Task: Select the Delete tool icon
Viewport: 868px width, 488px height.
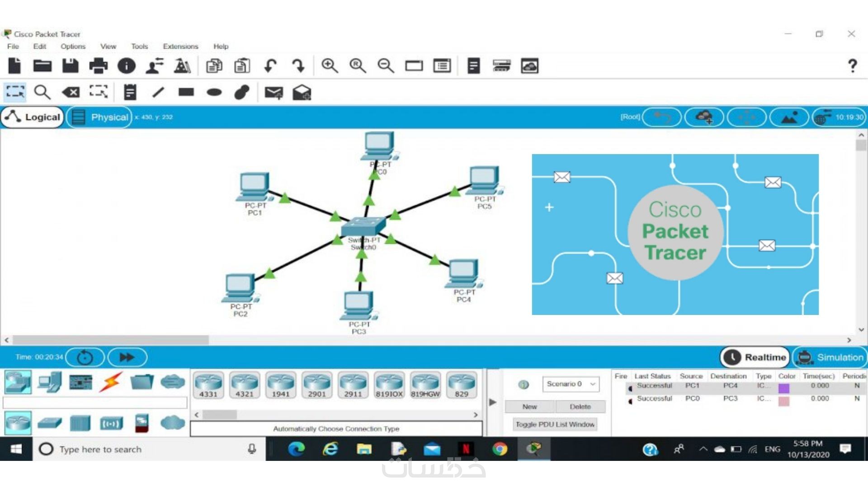Action: (x=71, y=92)
